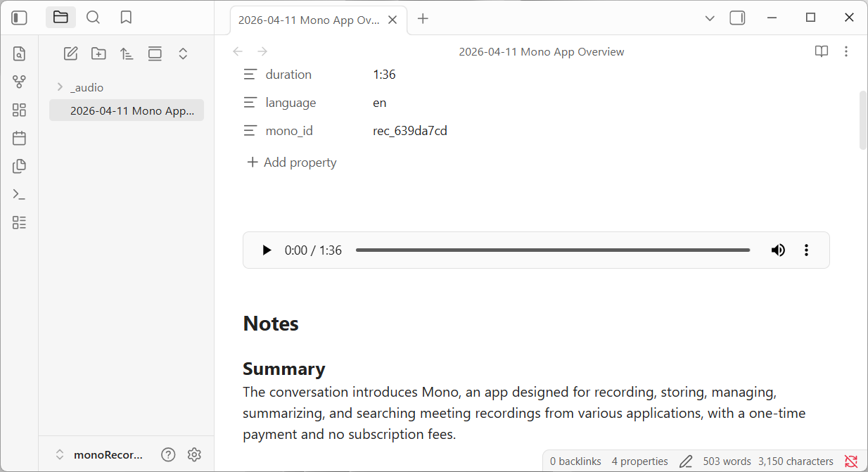Mute the audio player
The width and height of the screenshot is (868, 472).
[x=778, y=250]
